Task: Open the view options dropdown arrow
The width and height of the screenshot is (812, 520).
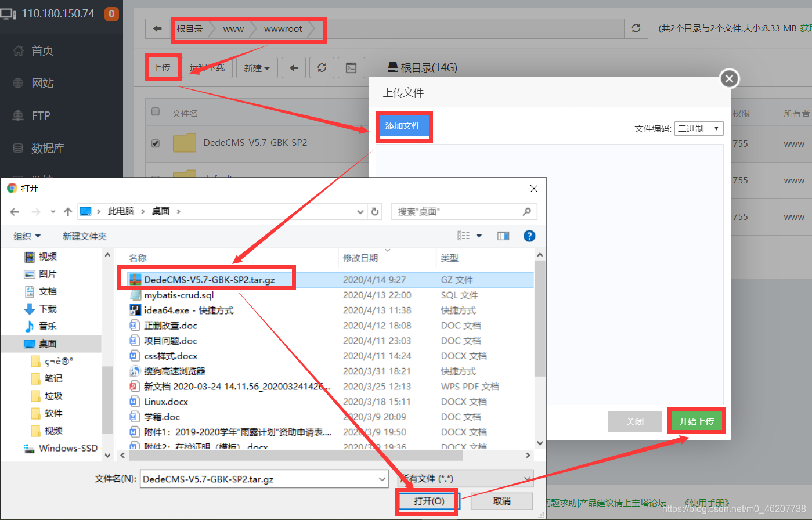Action: (479, 236)
